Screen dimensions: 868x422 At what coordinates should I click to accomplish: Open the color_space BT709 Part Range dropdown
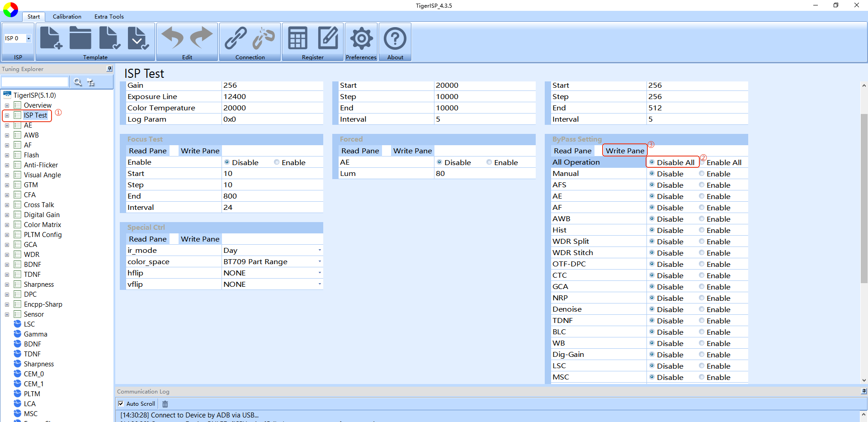[x=272, y=261]
